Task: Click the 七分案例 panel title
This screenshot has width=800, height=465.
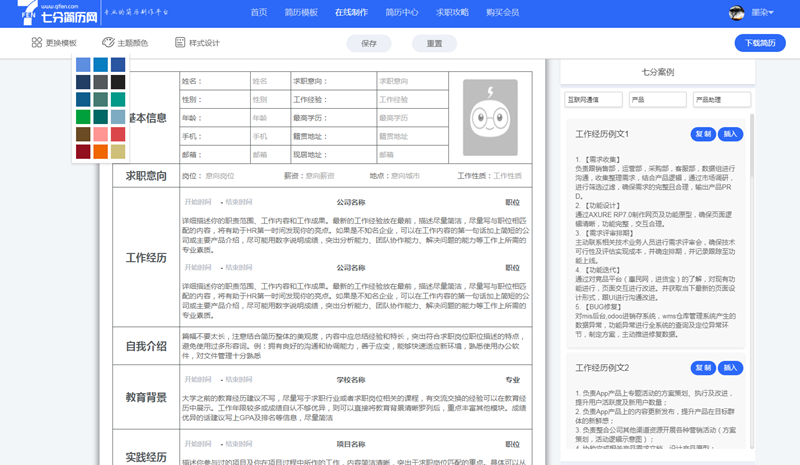Action: click(x=658, y=72)
